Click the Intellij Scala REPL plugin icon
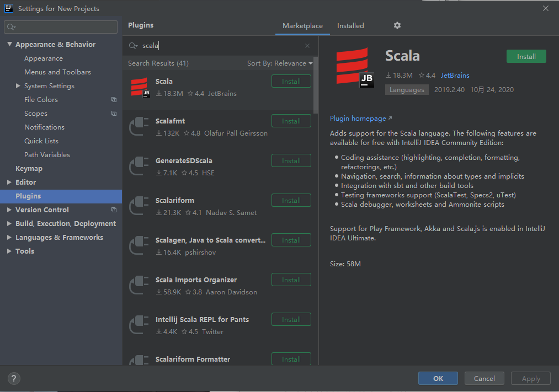 [x=139, y=325]
